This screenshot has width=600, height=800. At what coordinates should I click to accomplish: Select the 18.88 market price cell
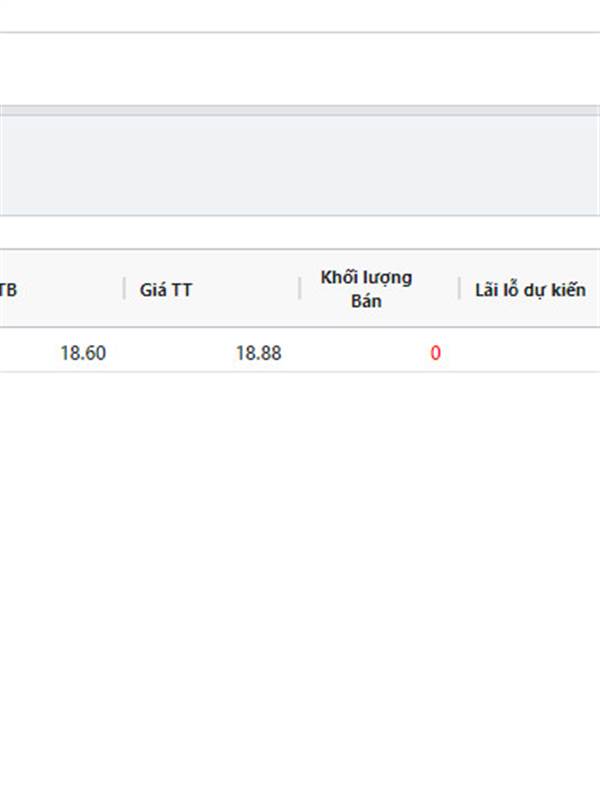[x=258, y=353]
